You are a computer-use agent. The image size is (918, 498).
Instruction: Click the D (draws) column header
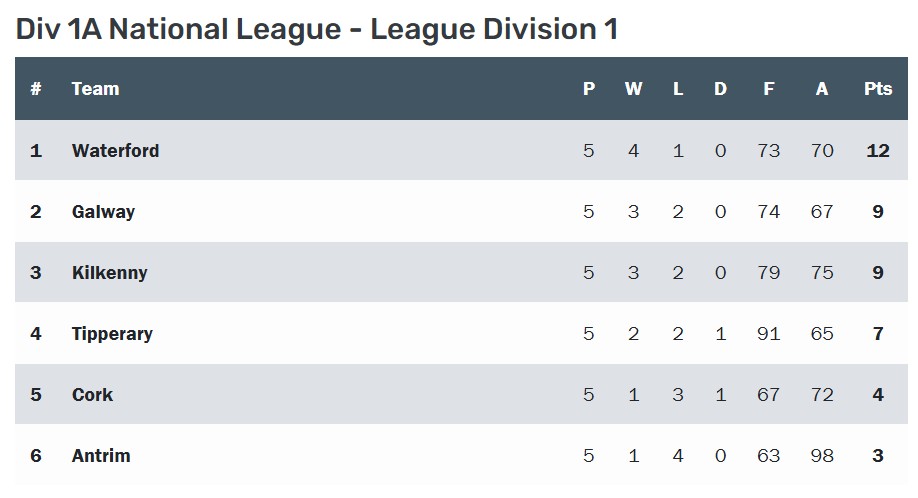click(720, 89)
